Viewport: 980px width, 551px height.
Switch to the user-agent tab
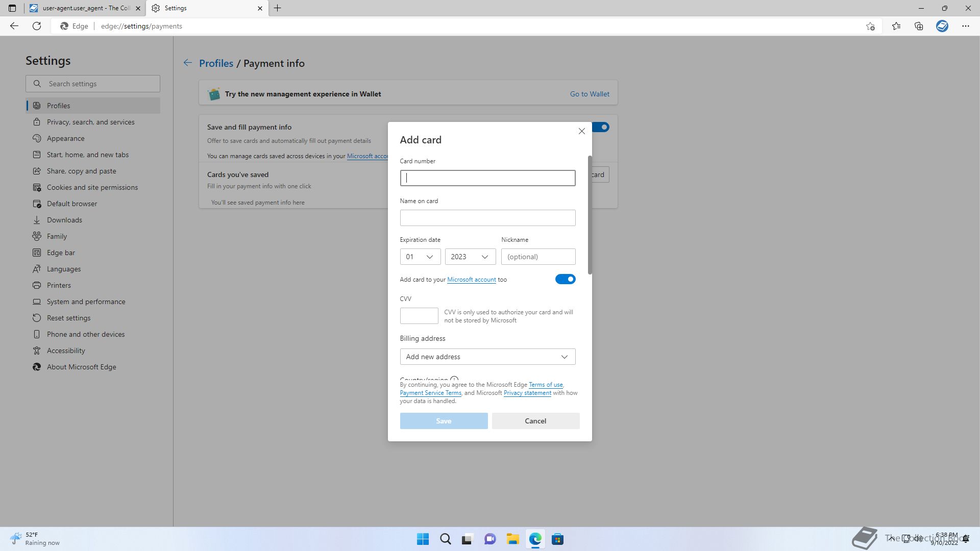pos(86,8)
